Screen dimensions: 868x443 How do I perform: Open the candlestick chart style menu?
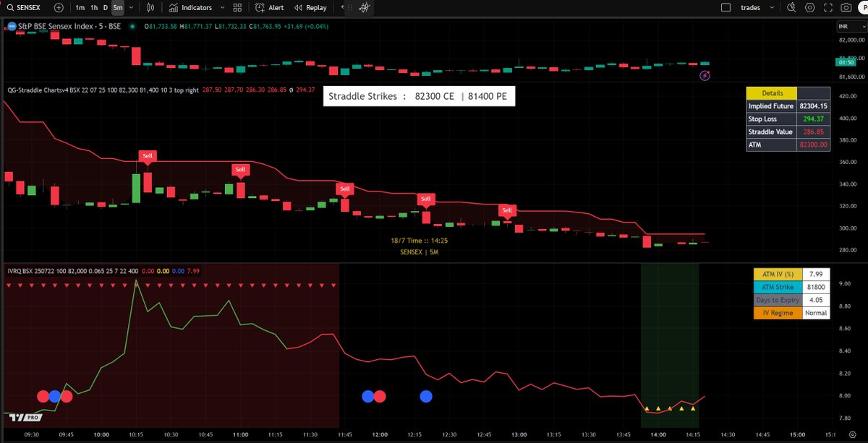(150, 7)
